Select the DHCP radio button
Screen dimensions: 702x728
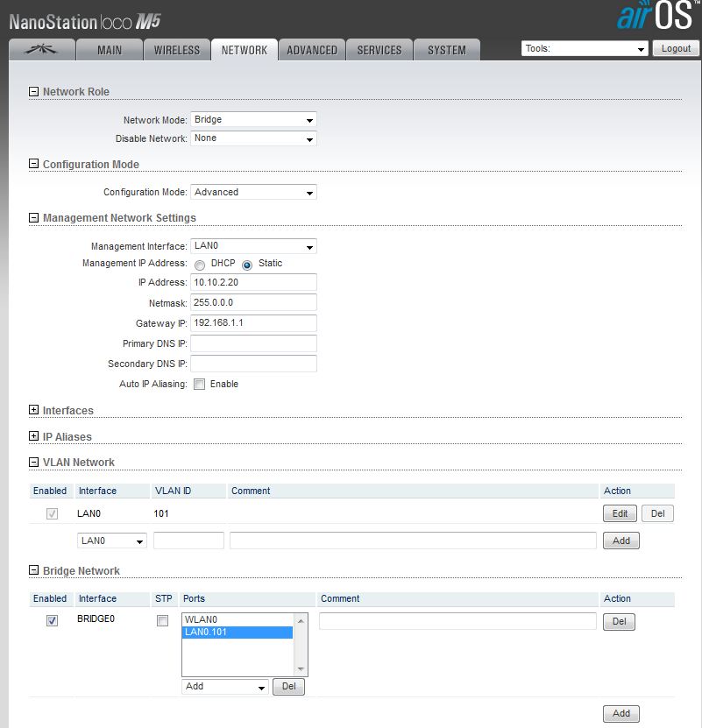[x=200, y=265]
